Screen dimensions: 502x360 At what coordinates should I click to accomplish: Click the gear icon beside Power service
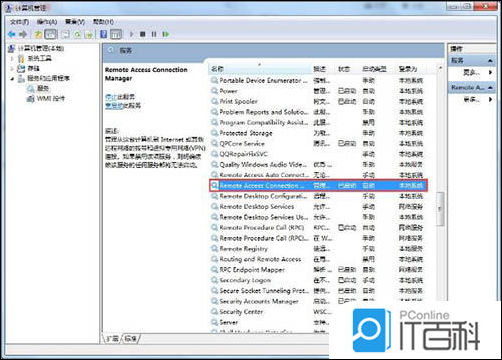pos(215,91)
